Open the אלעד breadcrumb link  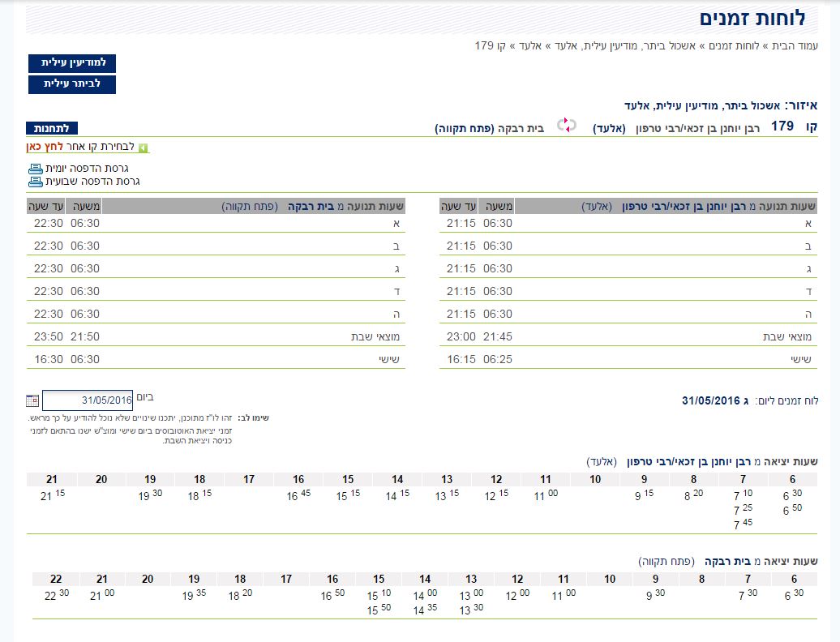(x=530, y=46)
